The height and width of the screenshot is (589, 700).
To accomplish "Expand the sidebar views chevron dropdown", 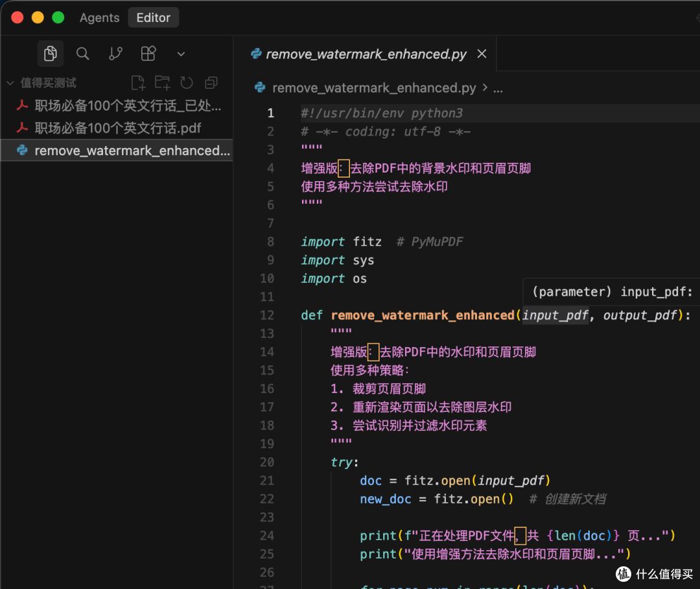I will [181, 54].
